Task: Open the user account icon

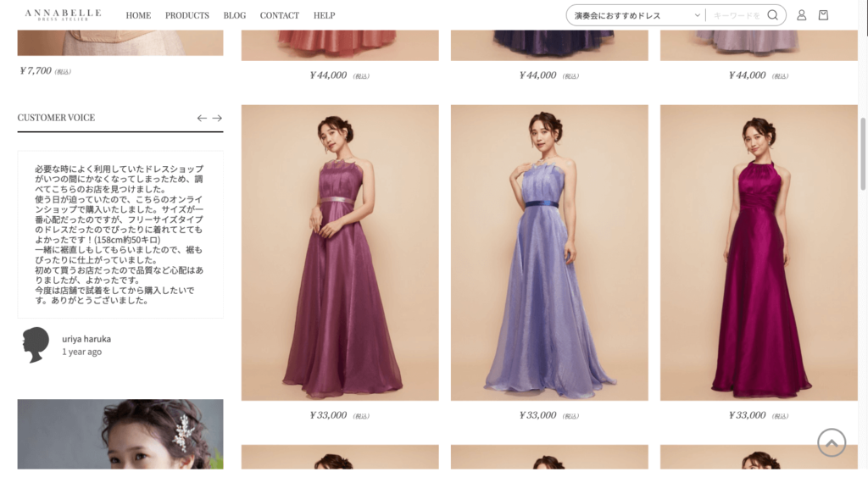Action: 801,15
